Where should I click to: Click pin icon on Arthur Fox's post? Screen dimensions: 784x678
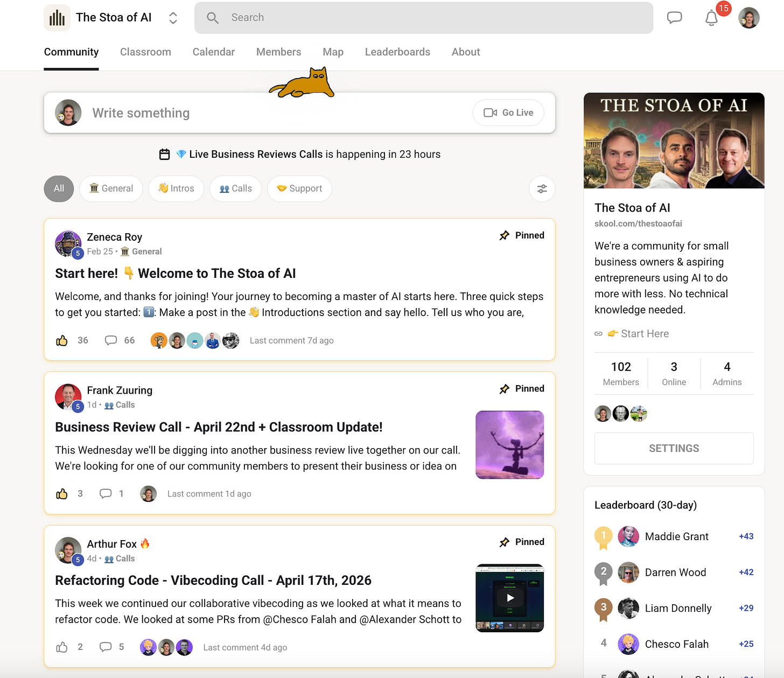[x=504, y=542]
